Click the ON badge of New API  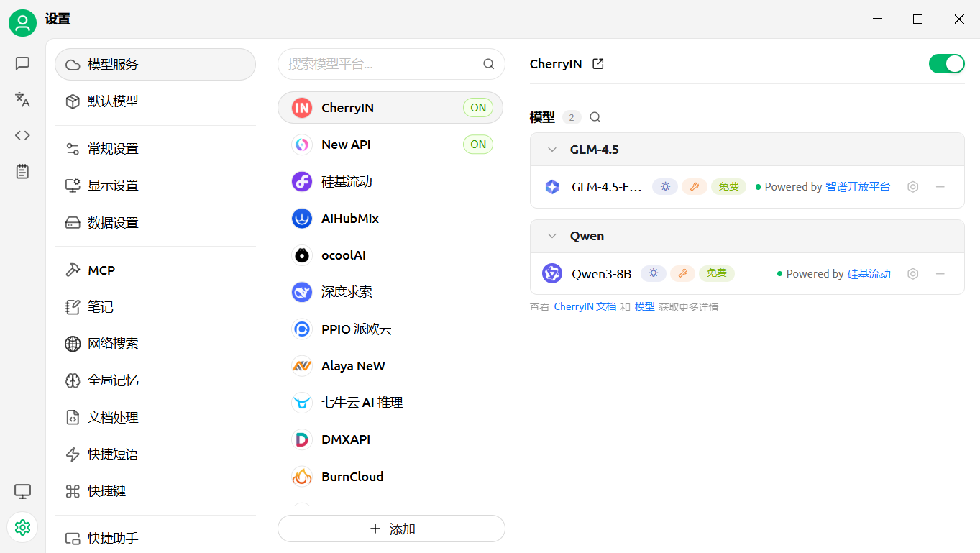tap(478, 145)
